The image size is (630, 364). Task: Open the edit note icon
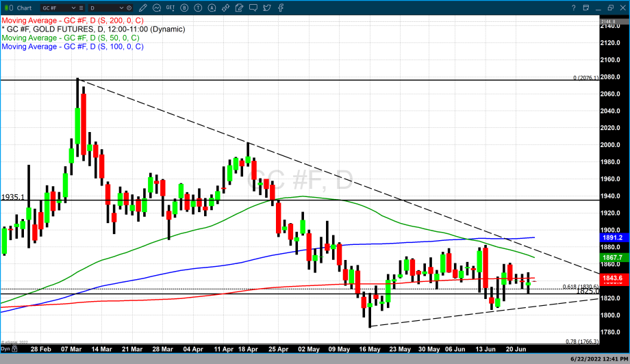239,8
